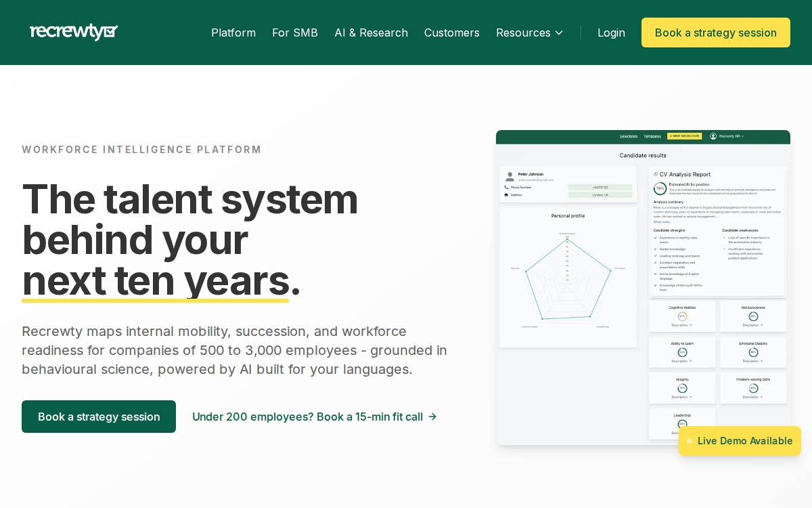This screenshot has height=508, width=812.
Task: Click the Candidate results title
Action: click(643, 155)
